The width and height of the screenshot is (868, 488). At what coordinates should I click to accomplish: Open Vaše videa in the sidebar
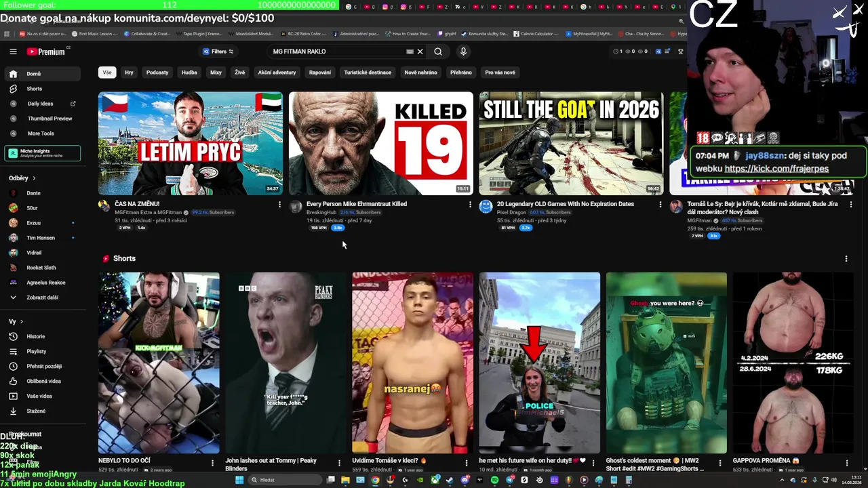(x=42, y=396)
